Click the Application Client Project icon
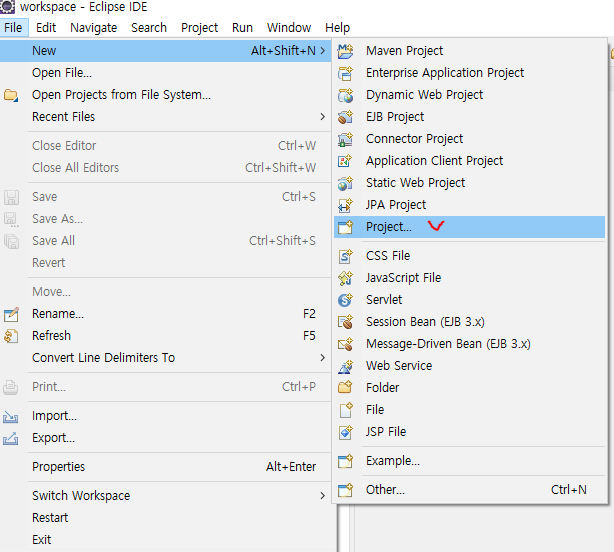614x552 pixels. point(345,161)
